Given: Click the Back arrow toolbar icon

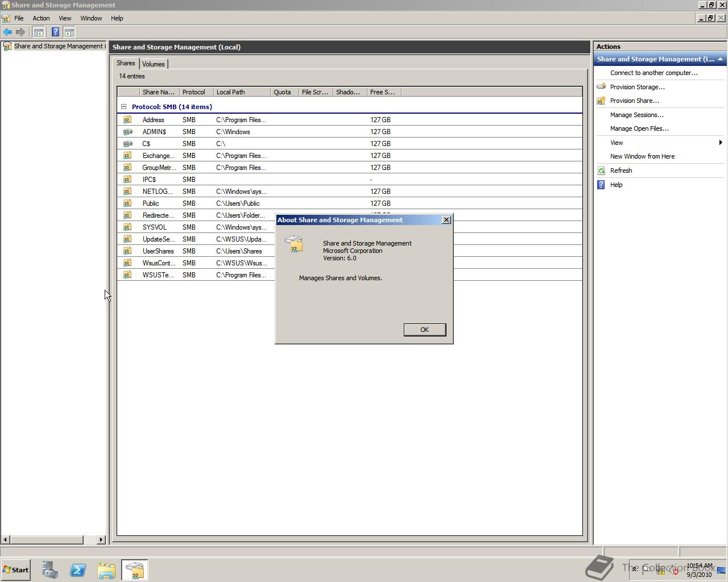Looking at the screenshot, I should tap(7, 32).
